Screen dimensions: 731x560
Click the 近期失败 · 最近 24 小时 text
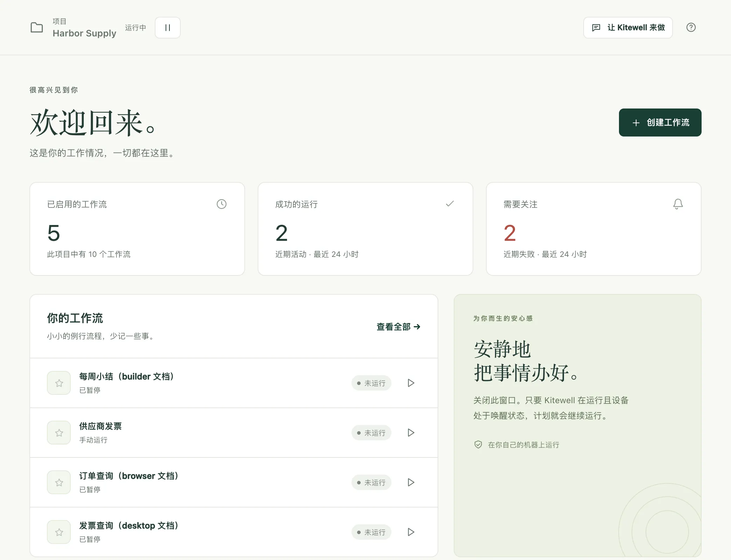(545, 254)
